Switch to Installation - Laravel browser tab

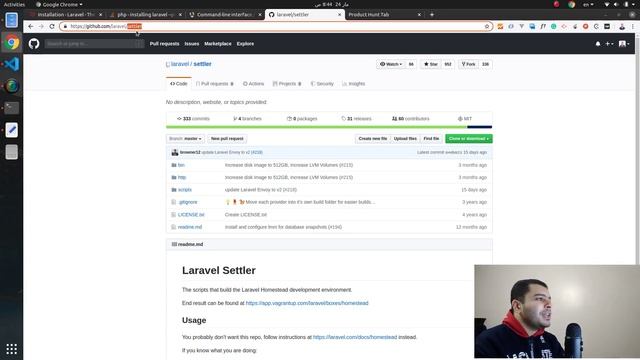(66, 14)
